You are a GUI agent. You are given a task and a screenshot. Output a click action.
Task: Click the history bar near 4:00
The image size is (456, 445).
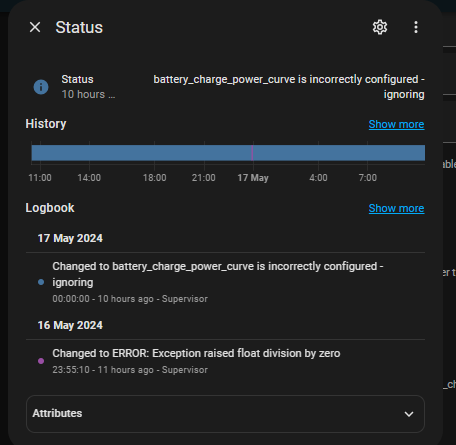pos(318,153)
